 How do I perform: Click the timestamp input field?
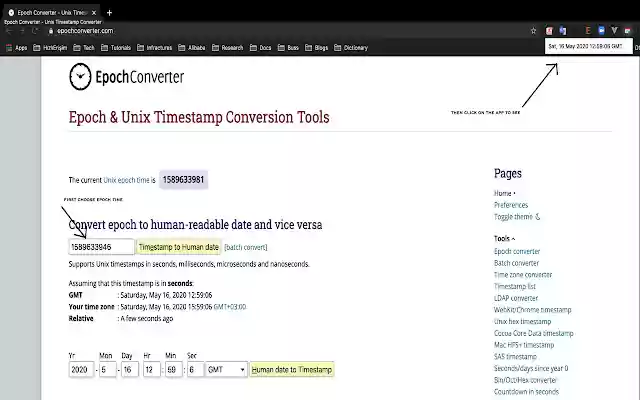point(101,247)
